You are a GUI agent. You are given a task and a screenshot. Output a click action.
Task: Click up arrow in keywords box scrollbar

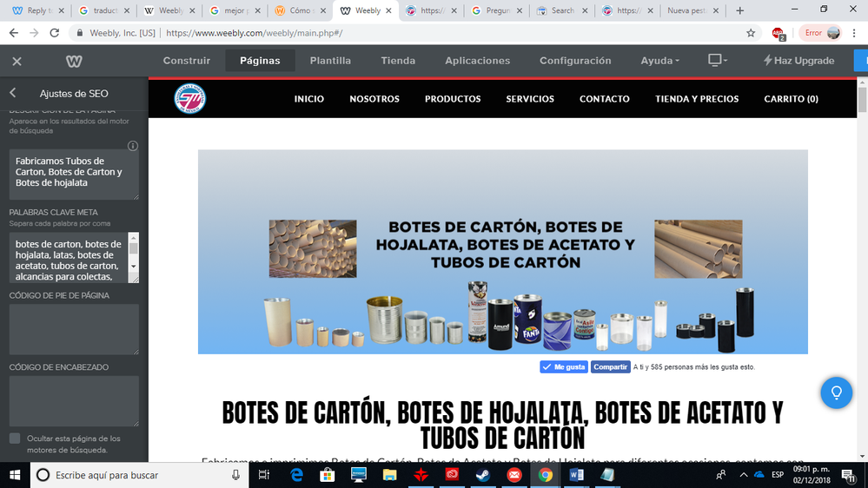point(134,237)
